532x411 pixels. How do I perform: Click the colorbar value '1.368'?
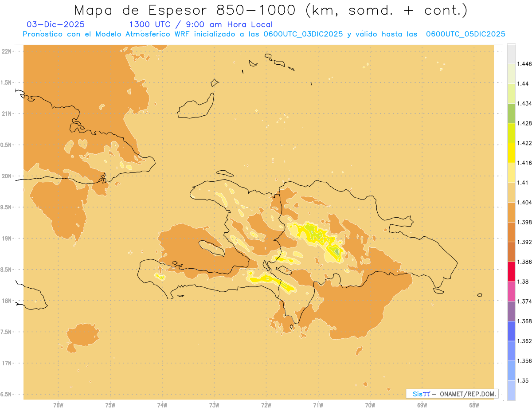tap(525, 321)
